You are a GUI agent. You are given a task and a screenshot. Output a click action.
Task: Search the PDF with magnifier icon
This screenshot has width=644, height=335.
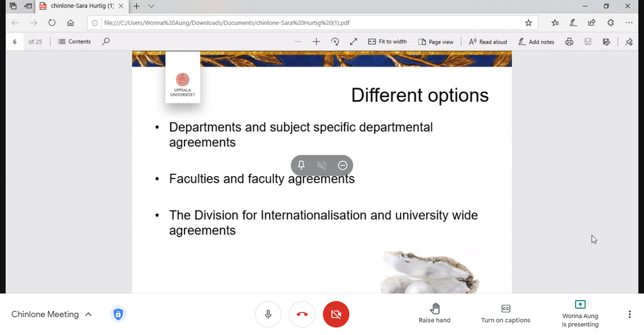coord(106,42)
